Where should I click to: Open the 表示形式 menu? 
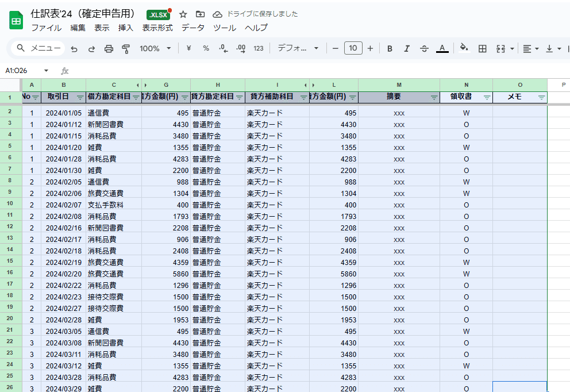[157, 28]
